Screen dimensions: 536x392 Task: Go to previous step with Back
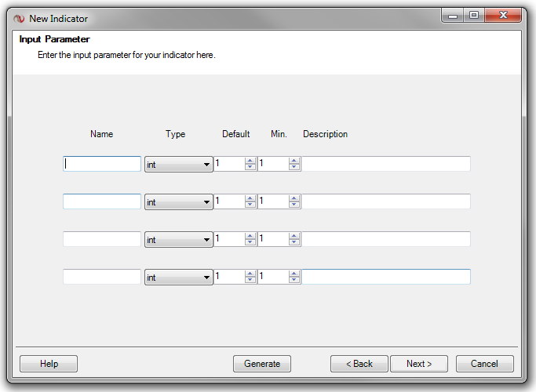point(359,364)
